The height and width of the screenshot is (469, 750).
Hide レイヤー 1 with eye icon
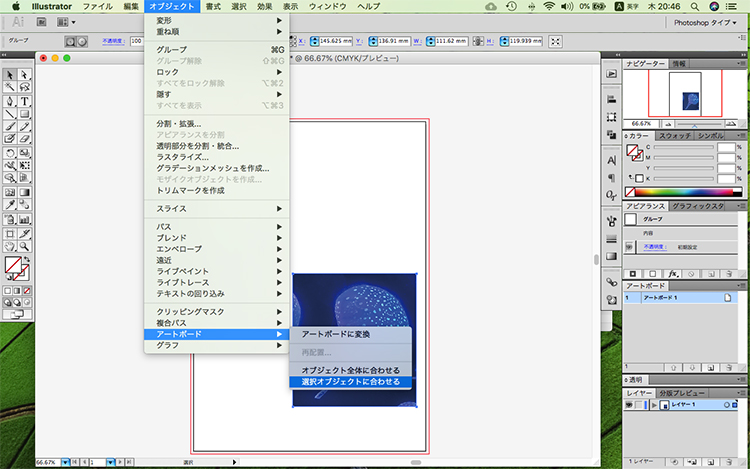[x=630, y=405]
